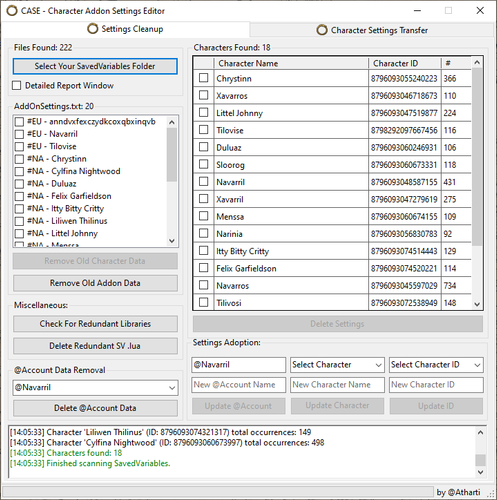Sort by Character ID column header

point(405,63)
